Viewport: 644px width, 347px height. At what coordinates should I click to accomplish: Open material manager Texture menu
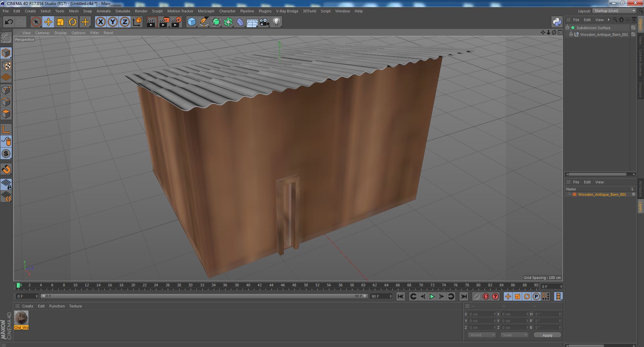[76, 306]
